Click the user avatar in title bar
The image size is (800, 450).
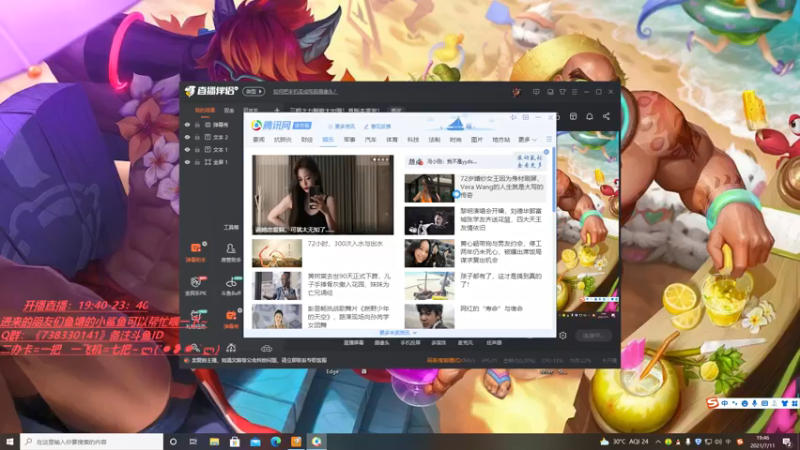pyautogui.click(x=516, y=92)
